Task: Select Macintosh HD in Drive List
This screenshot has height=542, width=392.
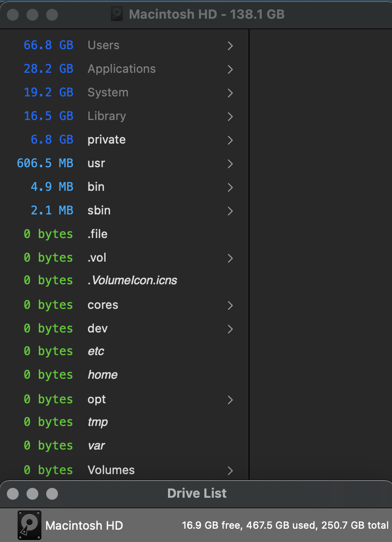Action: point(84,525)
